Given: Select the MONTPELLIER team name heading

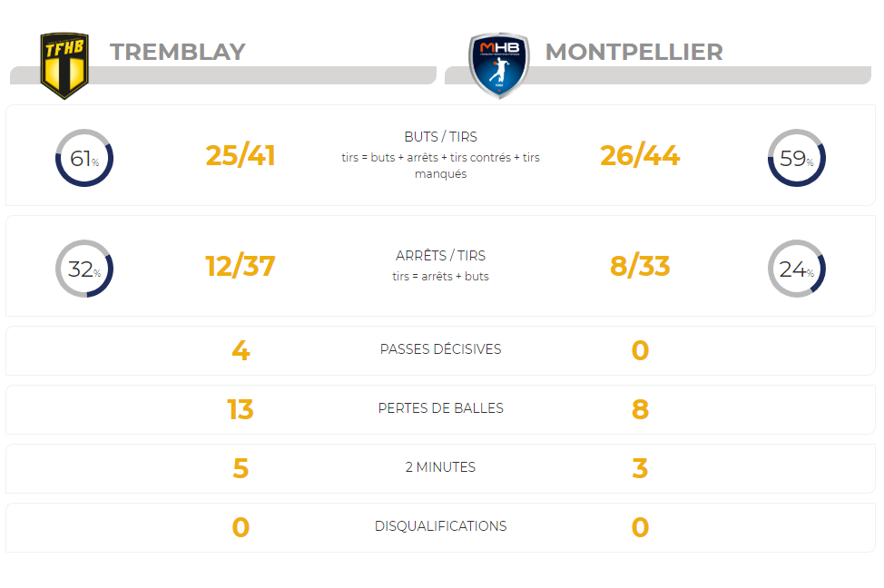Looking at the screenshot, I should [634, 52].
